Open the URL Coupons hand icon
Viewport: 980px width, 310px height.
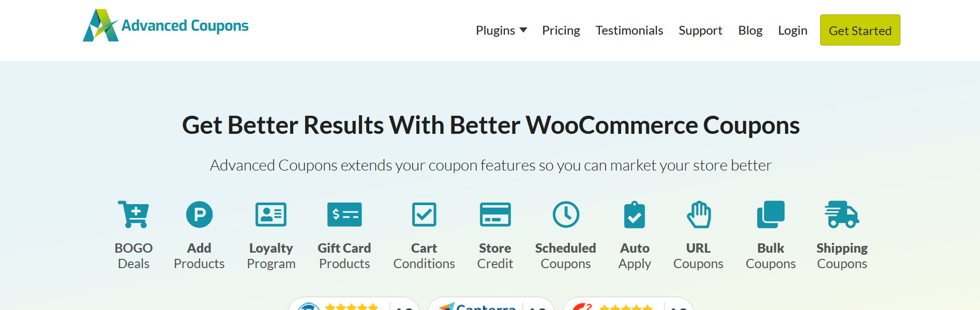click(699, 214)
